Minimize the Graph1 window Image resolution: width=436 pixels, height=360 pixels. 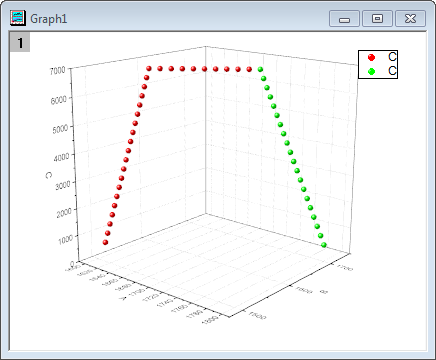(x=344, y=19)
